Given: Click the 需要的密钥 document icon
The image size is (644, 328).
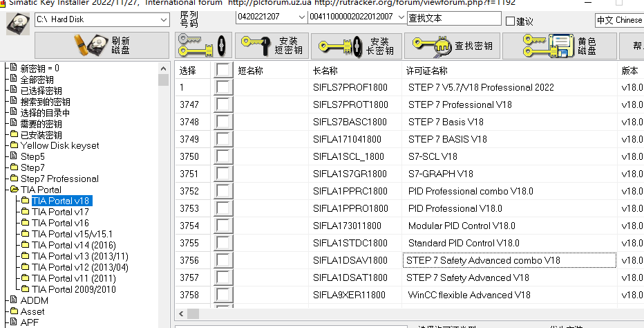Looking at the screenshot, I should point(14,123).
